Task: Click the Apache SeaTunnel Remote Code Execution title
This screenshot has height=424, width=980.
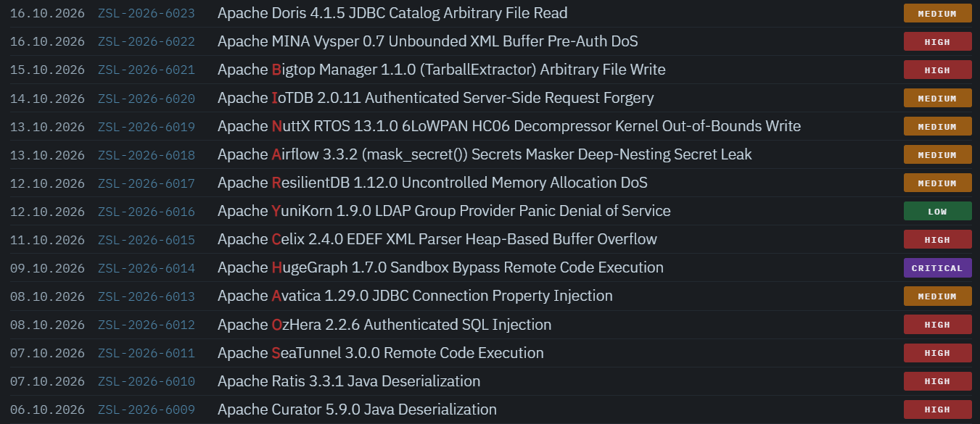Action: pos(381,353)
